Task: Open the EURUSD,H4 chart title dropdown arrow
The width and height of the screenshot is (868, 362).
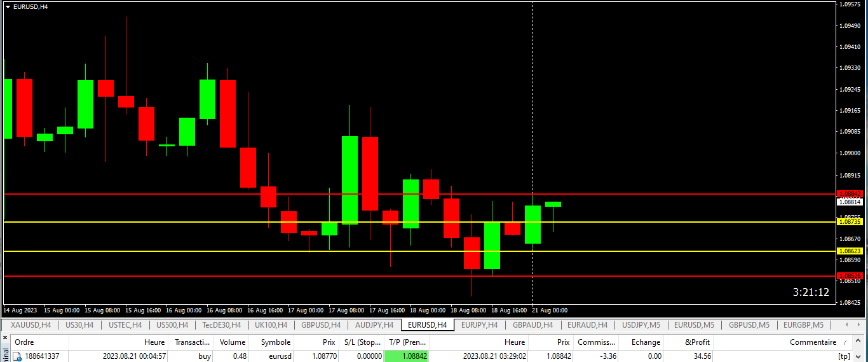Action: click(8, 6)
